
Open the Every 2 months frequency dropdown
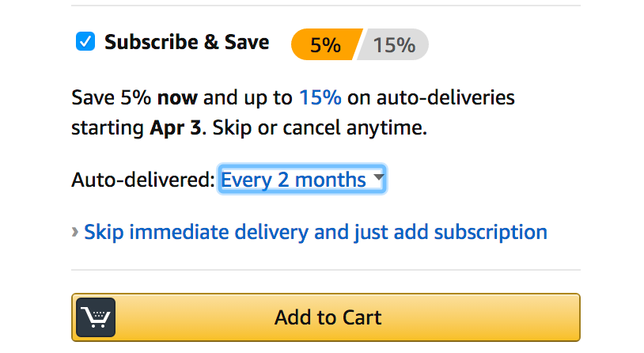(x=302, y=179)
